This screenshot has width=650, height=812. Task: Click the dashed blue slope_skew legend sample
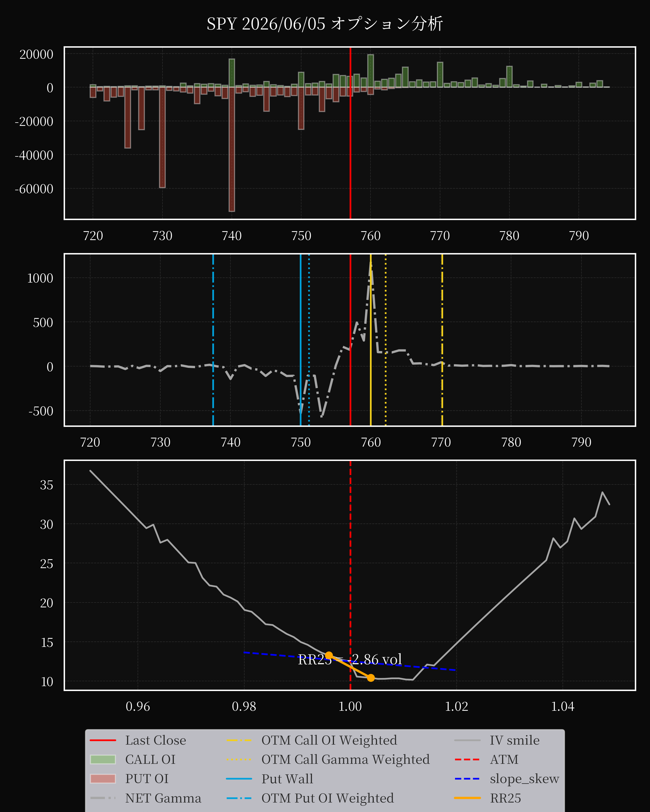click(467, 778)
